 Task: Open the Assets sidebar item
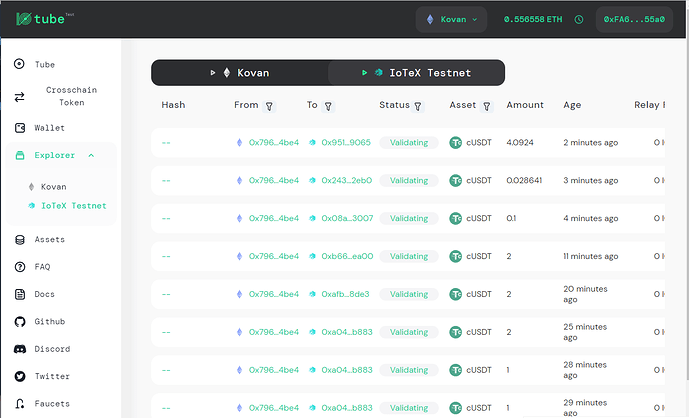[50, 240]
